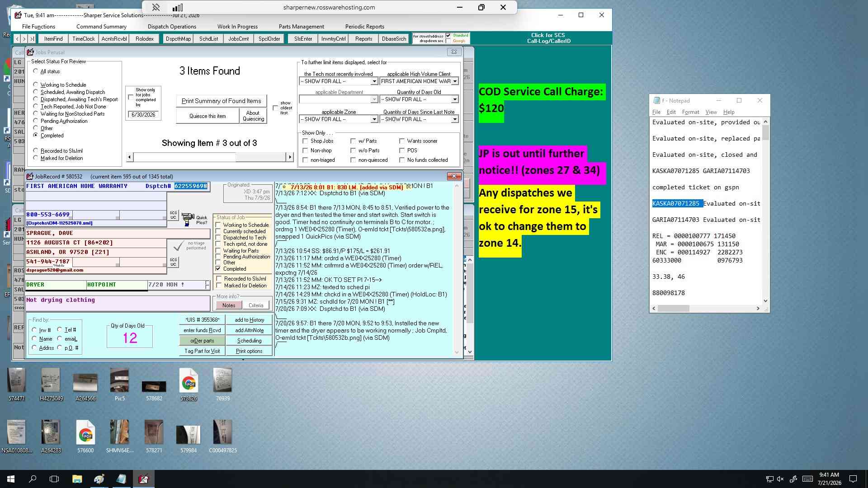This screenshot has width=868, height=488.
Task: Click the no triage performed checkmark icon
Action: (x=179, y=245)
